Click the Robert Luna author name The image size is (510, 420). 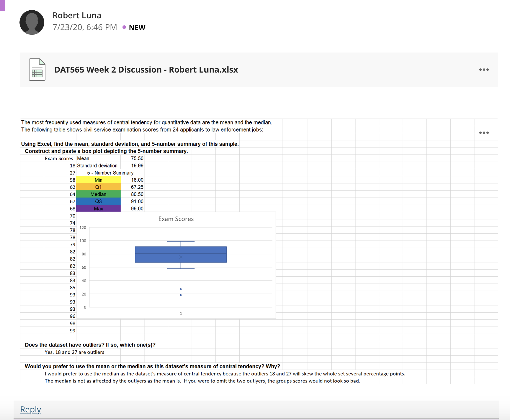pos(77,15)
